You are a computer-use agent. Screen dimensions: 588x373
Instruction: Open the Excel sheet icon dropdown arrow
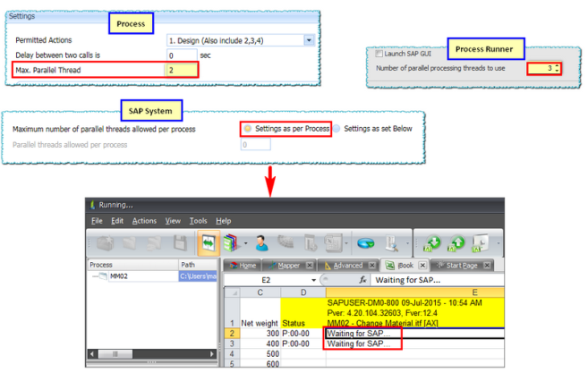(346, 243)
